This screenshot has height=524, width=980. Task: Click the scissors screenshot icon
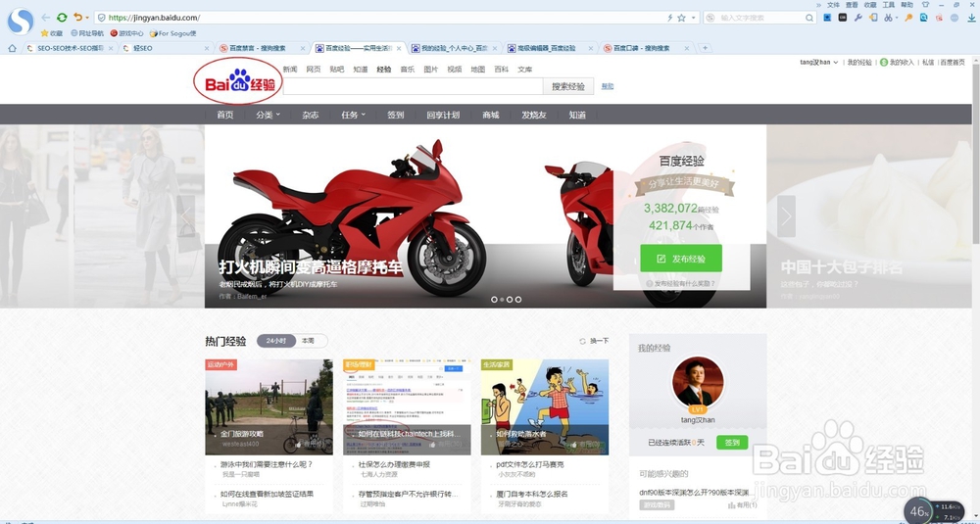click(888, 18)
